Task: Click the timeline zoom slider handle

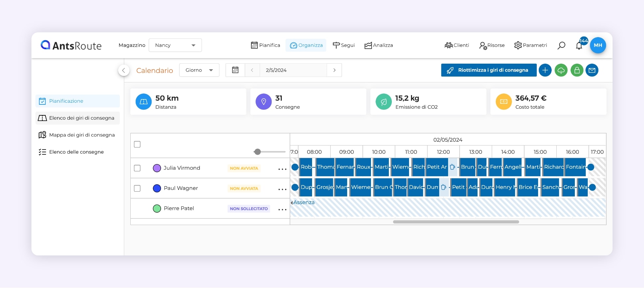Action: [257, 152]
